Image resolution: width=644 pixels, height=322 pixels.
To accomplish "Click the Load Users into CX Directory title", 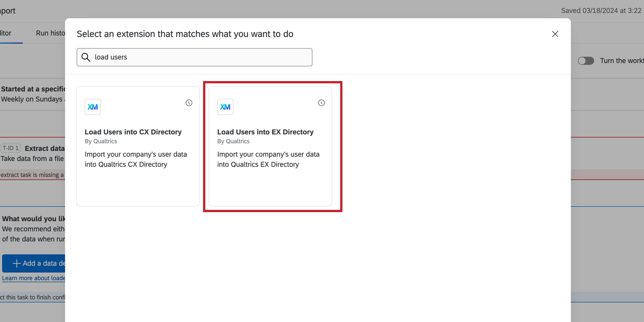I will pos(133,132).
